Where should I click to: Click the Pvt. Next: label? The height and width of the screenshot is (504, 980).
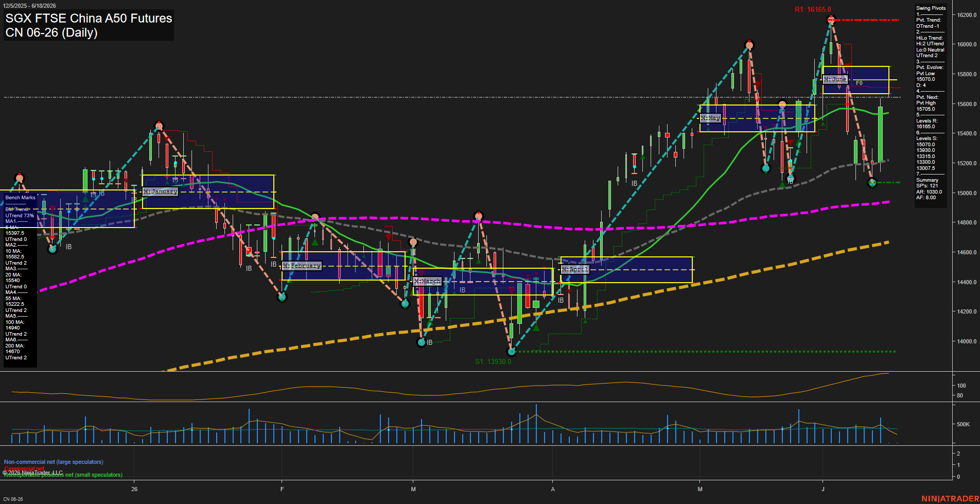[927, 97]
